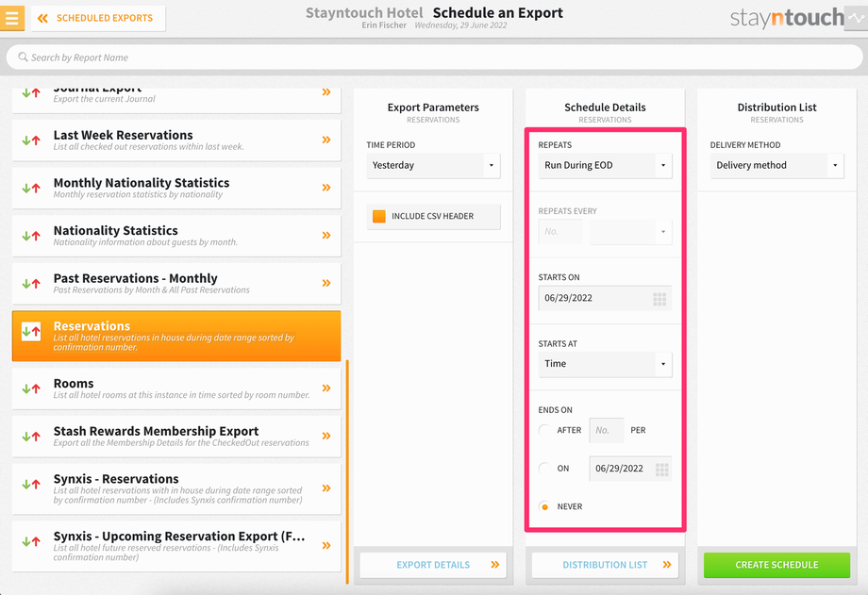Screen dimensions: 868x595
Task: Click chevron arrows on Stash Rewards Membership Export
Action: (x=326, y=437)
